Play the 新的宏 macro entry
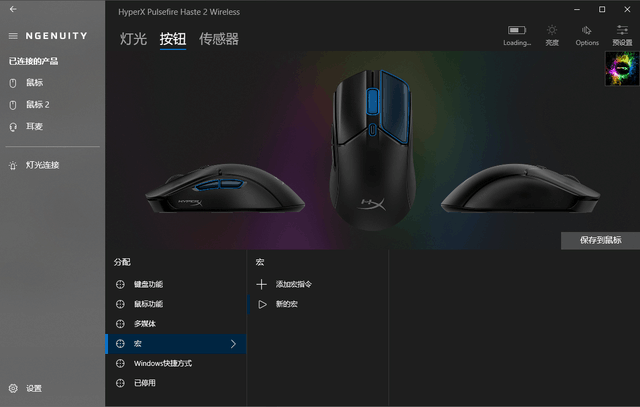640x407 pixels. (x=262, y=304)
